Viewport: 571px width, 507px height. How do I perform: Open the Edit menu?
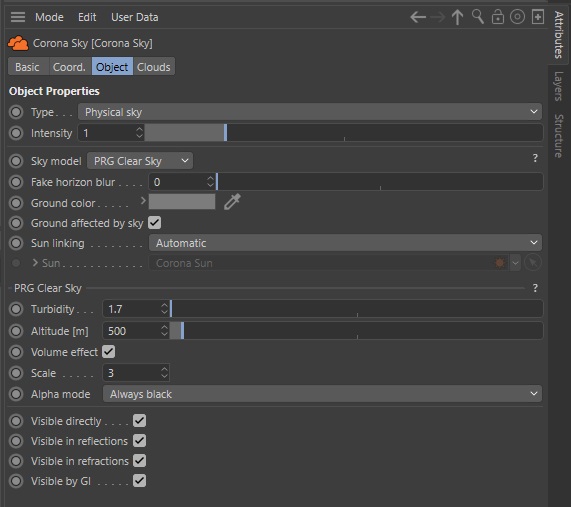click(x=87, y=17)
